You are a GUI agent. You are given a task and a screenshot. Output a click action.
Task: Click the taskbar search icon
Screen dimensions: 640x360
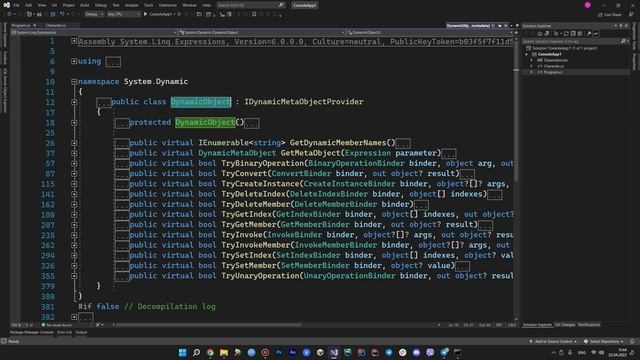(x=196, y=352)
